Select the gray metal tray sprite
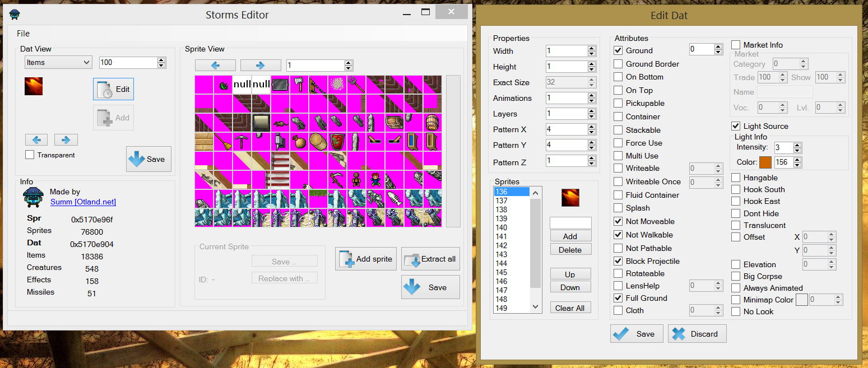868x368 pixels. (x=280, y=85)
